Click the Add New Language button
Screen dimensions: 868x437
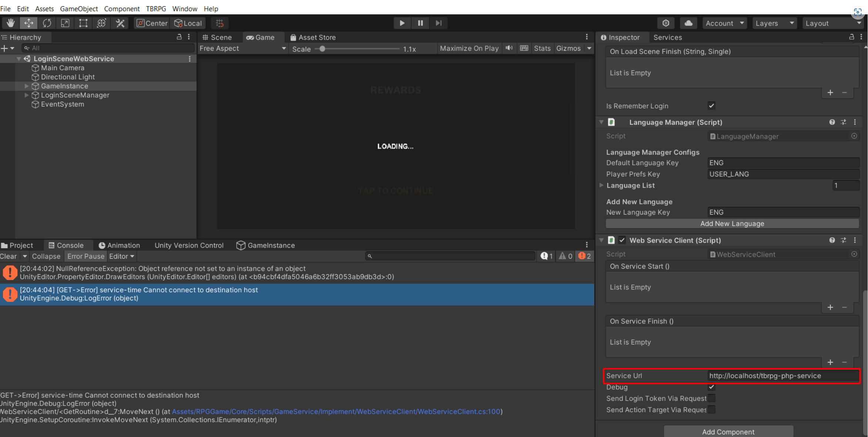(732, 223)
